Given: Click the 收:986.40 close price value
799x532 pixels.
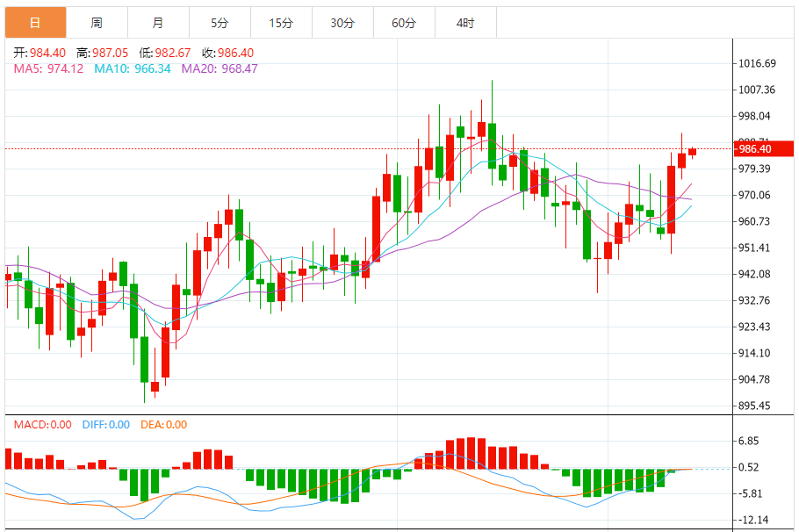Looking at the screenshot, I should (227, 53).
